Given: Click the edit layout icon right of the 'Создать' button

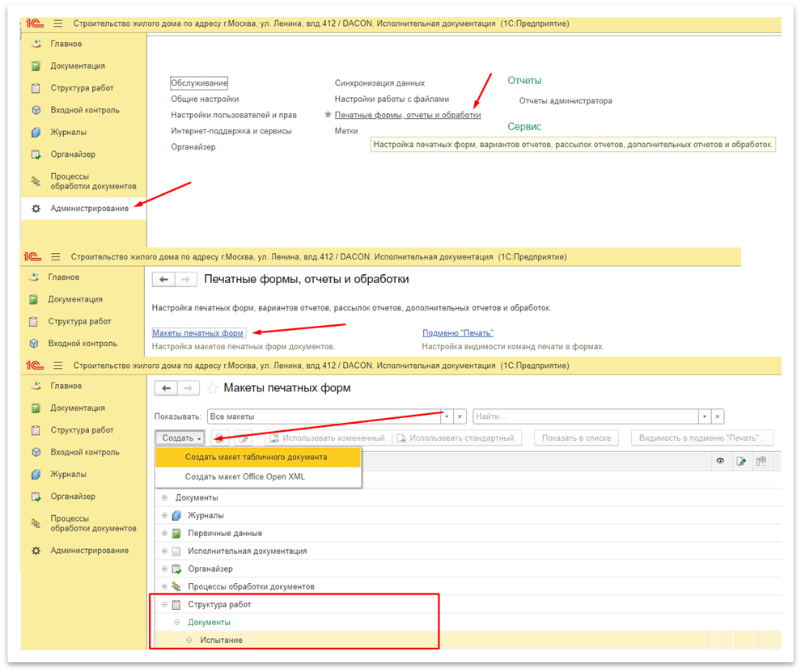Looking at the screenshot, I should tap(243, 437).
